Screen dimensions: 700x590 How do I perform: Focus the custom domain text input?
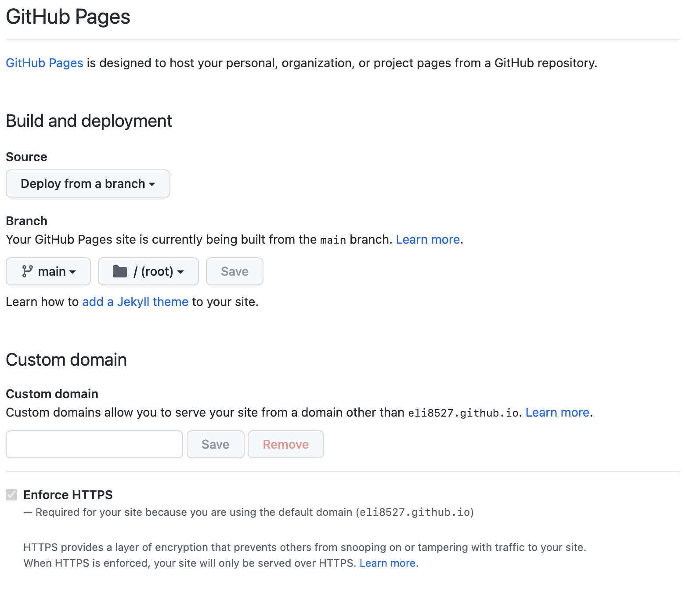[94, 444]
